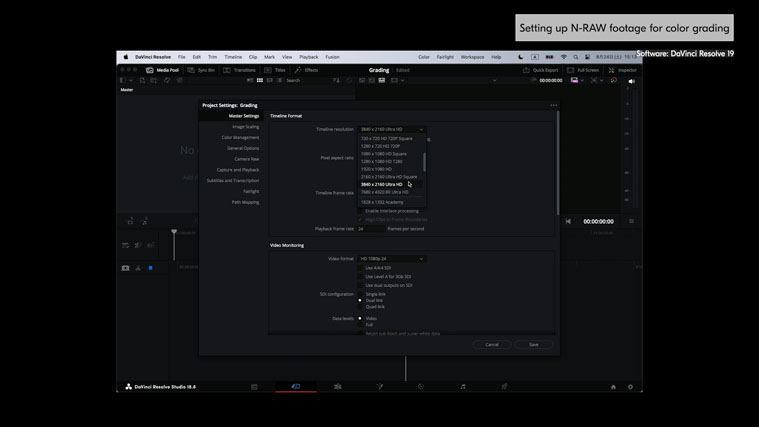Select Full data levels option

coord(360,324)
